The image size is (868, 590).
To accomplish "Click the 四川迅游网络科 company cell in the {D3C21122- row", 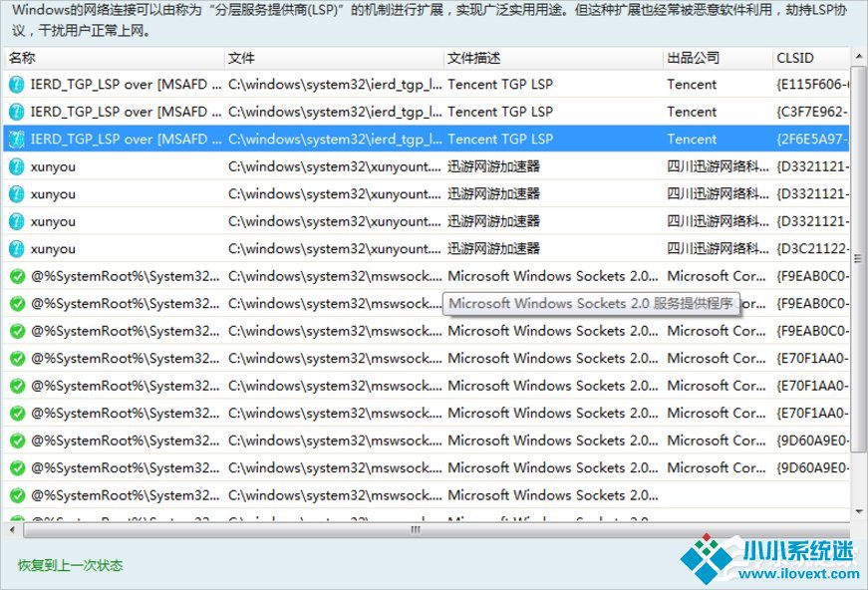I will point(718,248).
